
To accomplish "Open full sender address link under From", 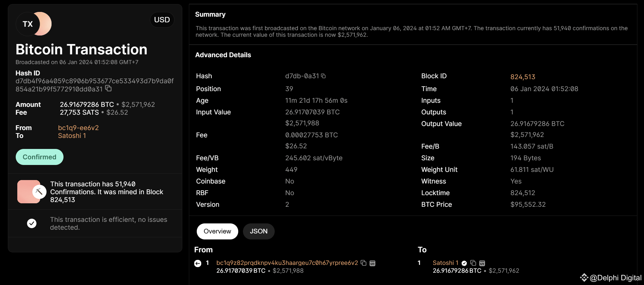I will point(287,263).
